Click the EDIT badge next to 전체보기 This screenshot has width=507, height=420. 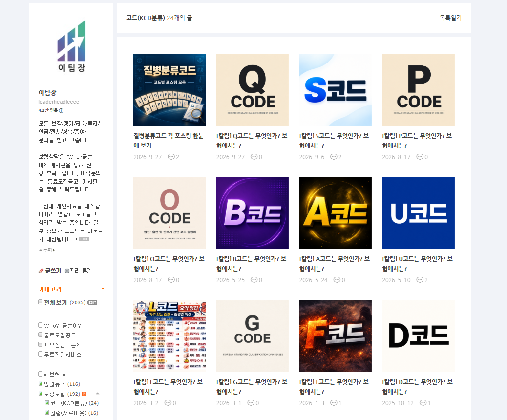pyautogui.click(x=92, y=303)
